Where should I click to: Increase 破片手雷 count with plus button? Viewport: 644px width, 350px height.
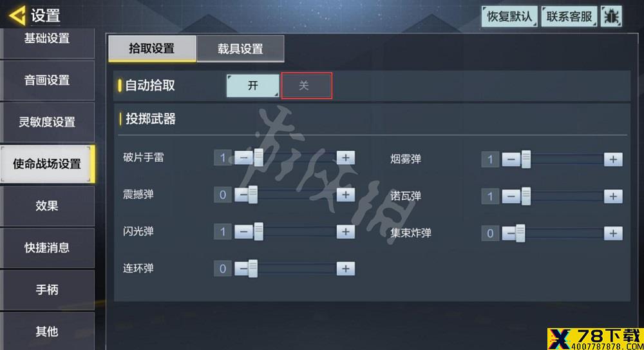pyautogui.click(x=345, y=157)
